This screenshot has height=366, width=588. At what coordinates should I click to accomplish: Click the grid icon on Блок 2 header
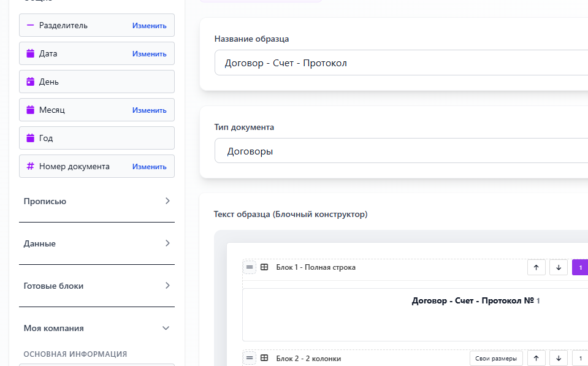[264, 358]
